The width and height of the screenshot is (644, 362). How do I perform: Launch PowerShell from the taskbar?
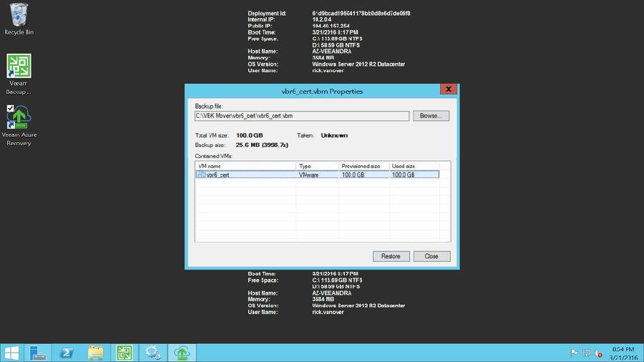[x=67, y=353]
